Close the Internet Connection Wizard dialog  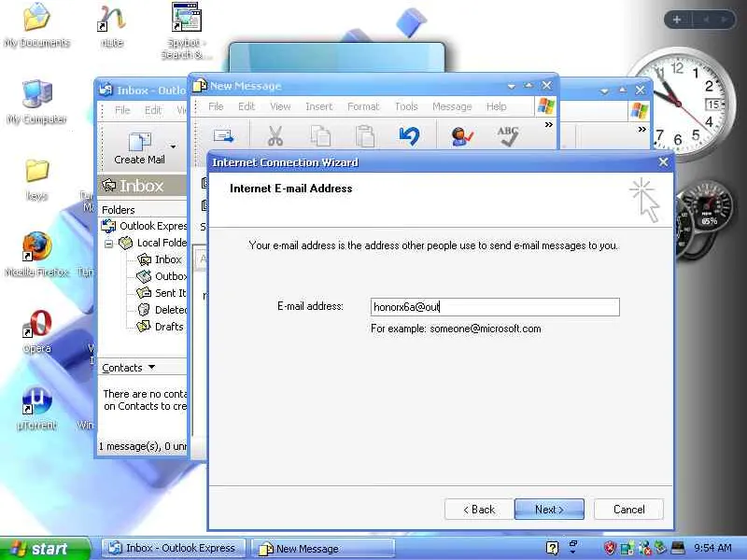[x=663, y=162]
